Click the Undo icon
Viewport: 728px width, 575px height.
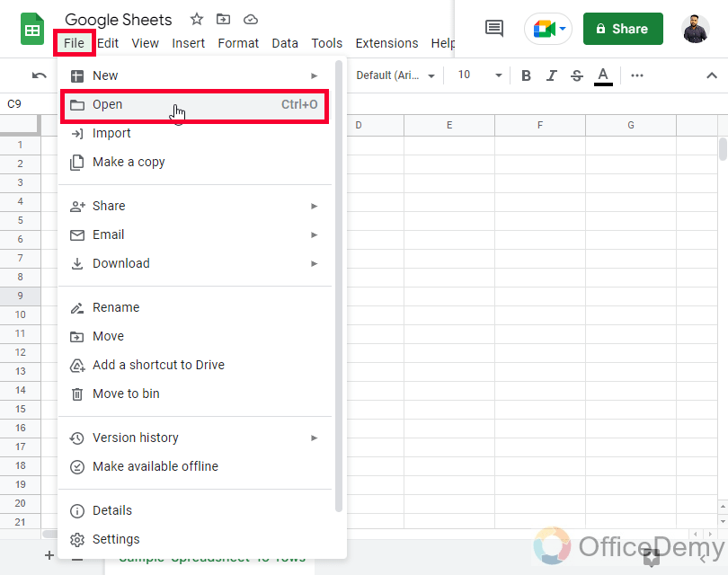[x=38, y=75]
